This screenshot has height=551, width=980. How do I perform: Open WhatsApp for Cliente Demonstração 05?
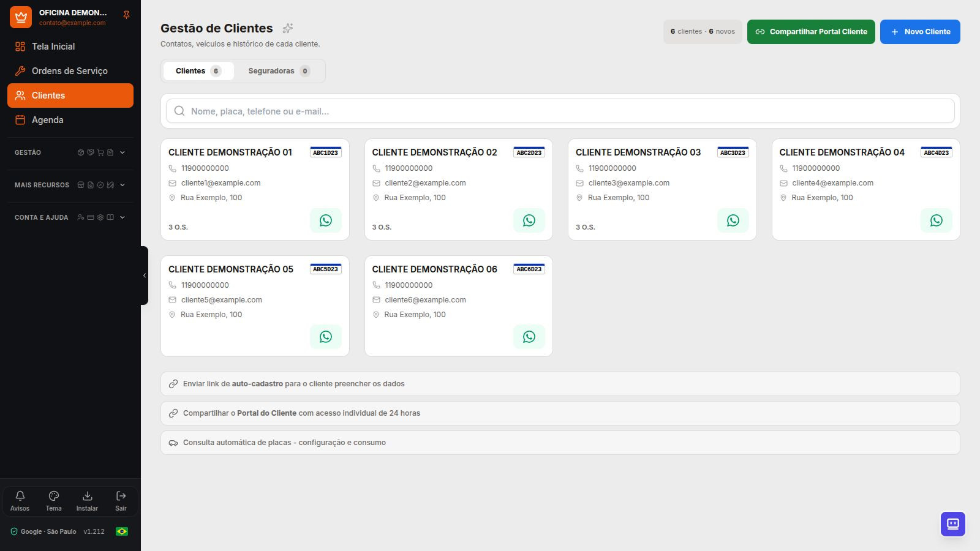click(x=326, y=337)
